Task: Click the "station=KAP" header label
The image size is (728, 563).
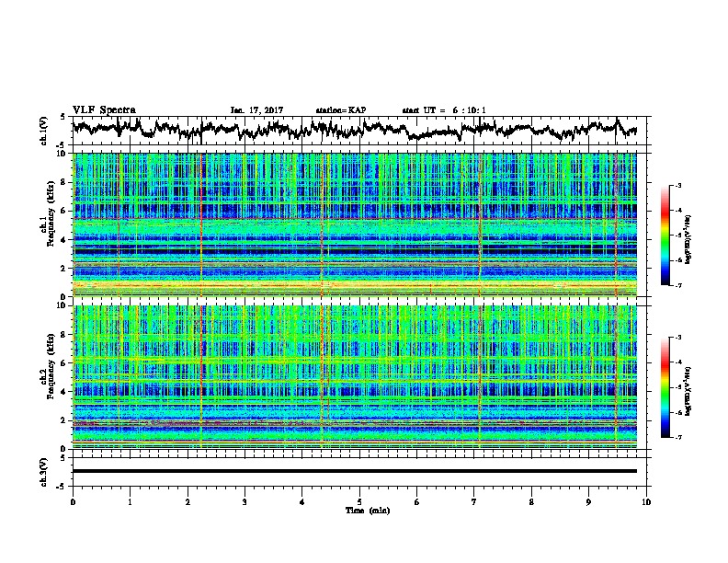Action: [341, 110]
